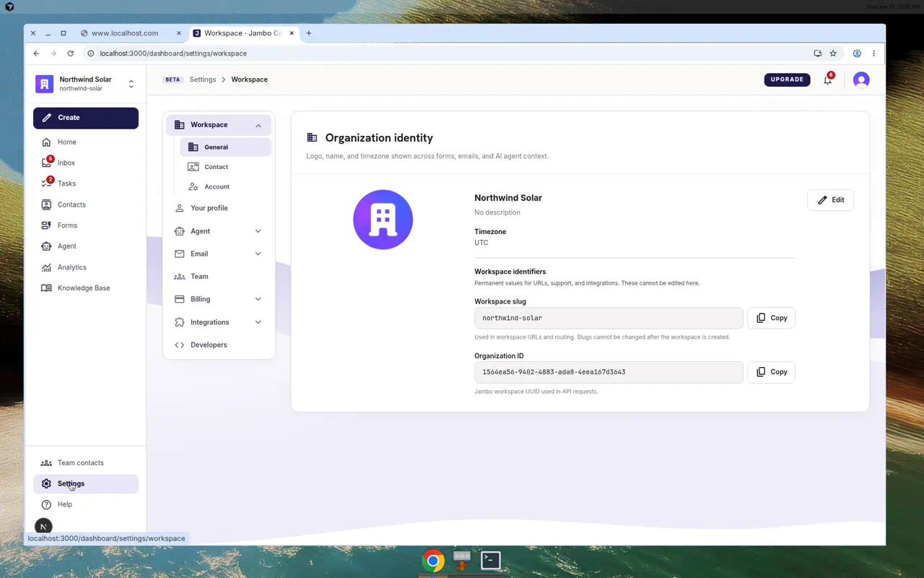This screenshot has height=578, width=924.
Task: Copy the workspace slug
Action: [771, 318]
